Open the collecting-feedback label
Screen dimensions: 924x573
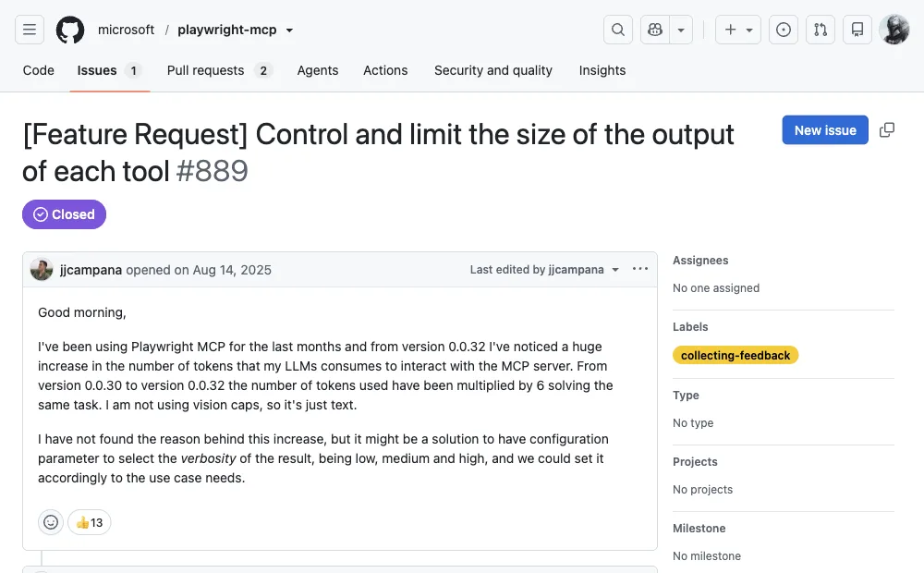pos(736,356)
